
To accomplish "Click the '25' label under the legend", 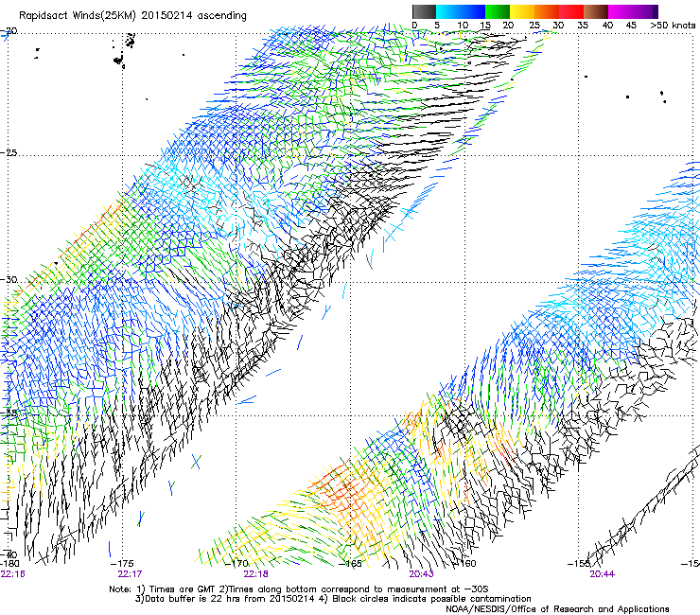I will 534,25.
